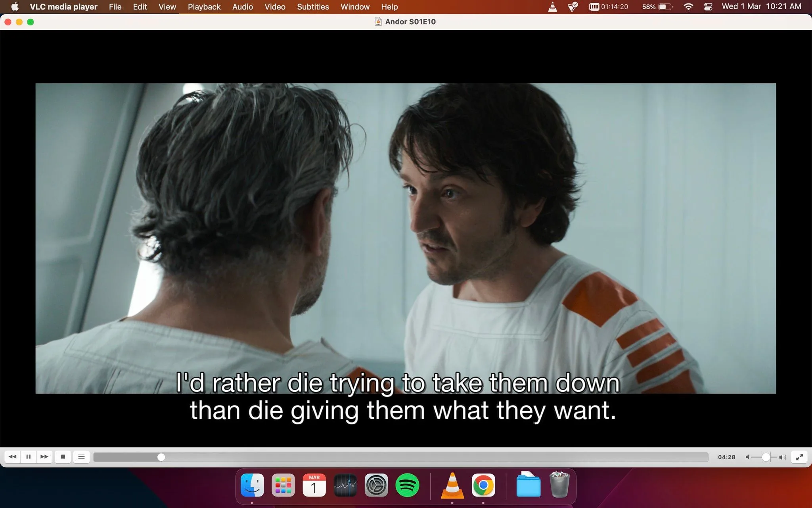
Task: Open the Control Center in menu bar
Action: tap(709, 7)
